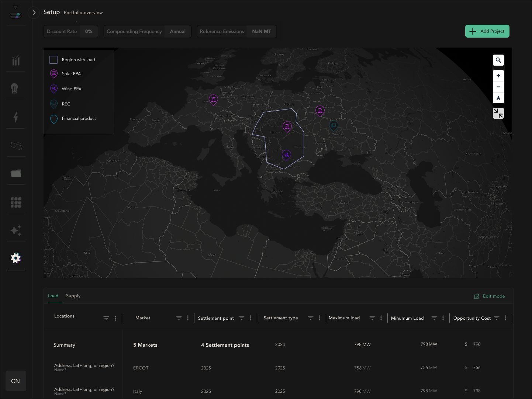Toggle the REC legend item

click(x=60, y=104)
